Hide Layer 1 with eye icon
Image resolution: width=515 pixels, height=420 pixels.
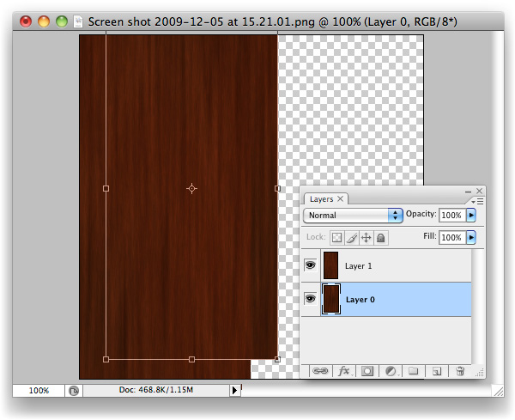click(310, 266)
